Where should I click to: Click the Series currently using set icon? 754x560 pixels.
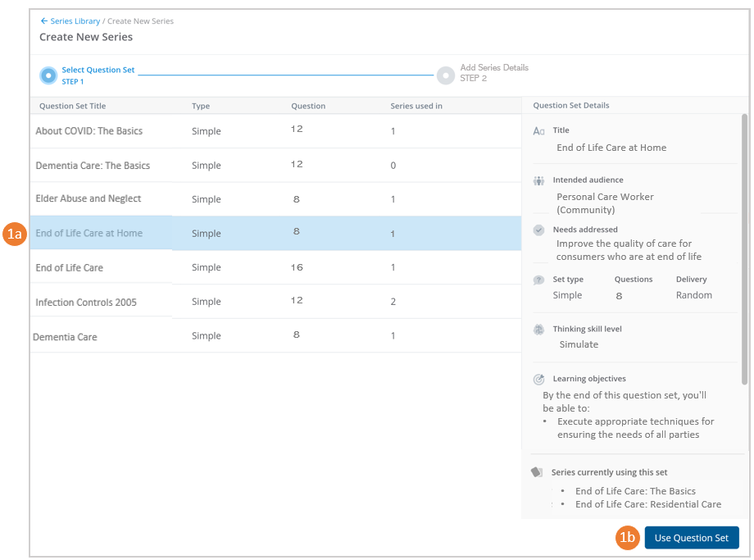click(x=537, y=472)
